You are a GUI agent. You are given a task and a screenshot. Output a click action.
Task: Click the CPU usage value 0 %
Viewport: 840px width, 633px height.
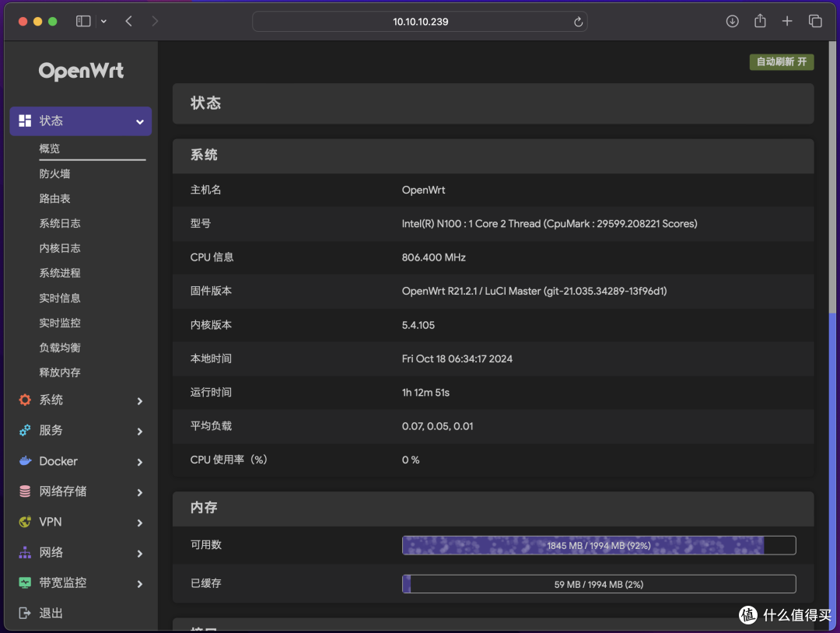click(411, 460)
